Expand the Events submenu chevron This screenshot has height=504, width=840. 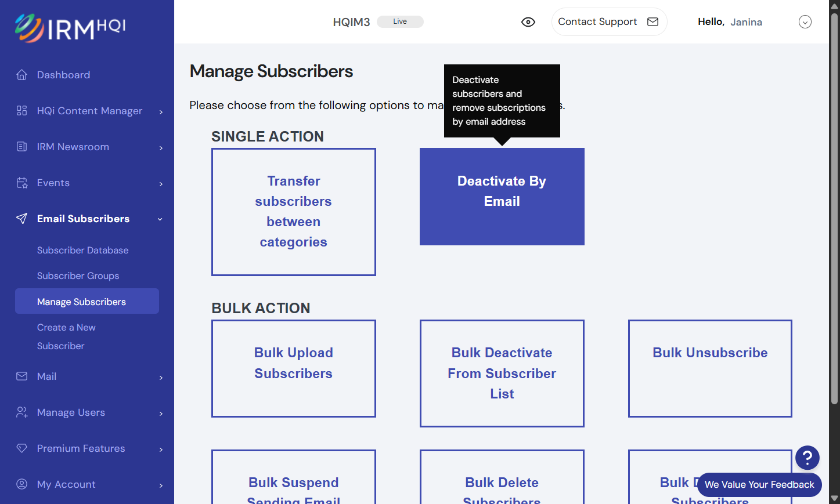pyautogui.click(x=161, y=184)
